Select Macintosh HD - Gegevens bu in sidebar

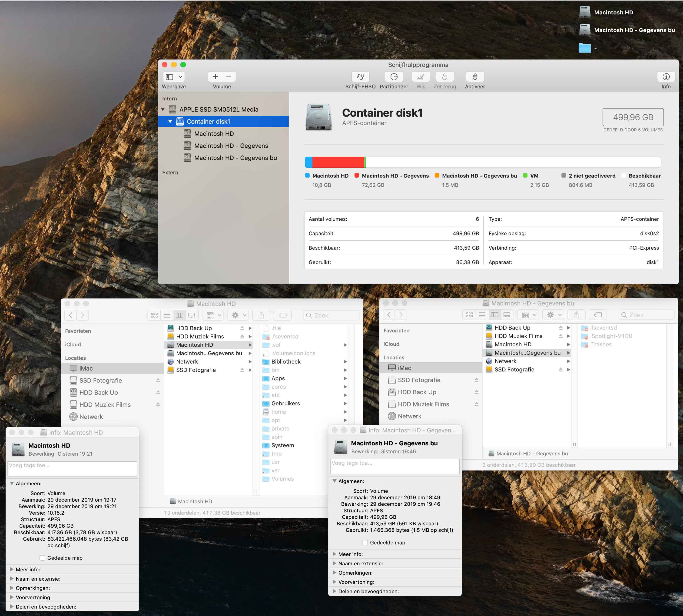235,158
